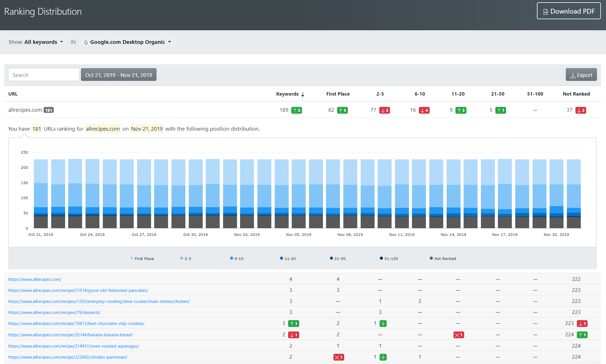Click red X 1 badge in banana-bread row

[x=459, y=335]
